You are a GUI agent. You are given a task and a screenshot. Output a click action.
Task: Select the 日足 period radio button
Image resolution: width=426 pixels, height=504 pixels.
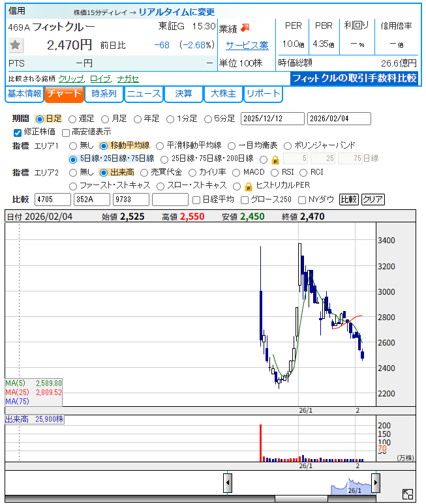[40, 119]
